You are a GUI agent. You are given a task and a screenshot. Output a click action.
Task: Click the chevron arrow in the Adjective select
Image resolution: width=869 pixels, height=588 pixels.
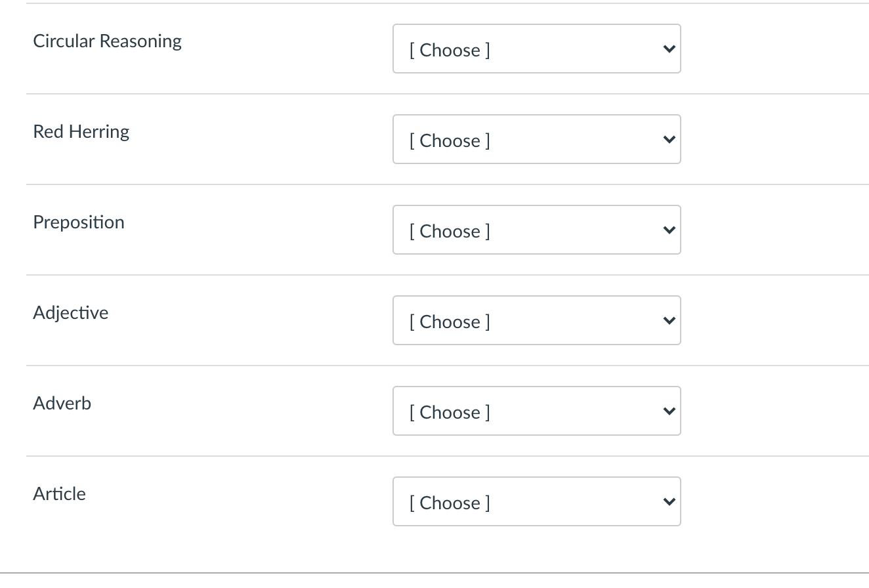(669, 321)
